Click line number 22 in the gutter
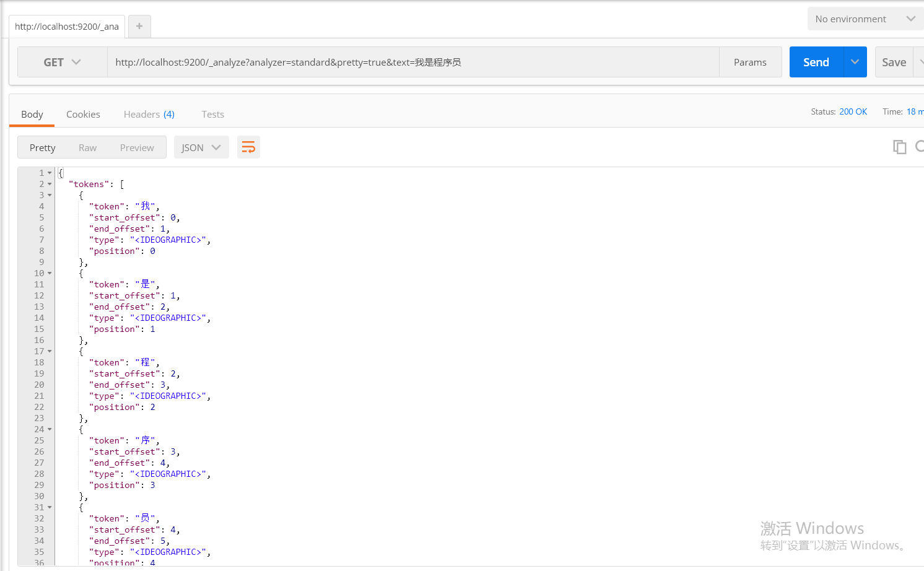This screenshot has width=924, height=571. tap(39, 407)
